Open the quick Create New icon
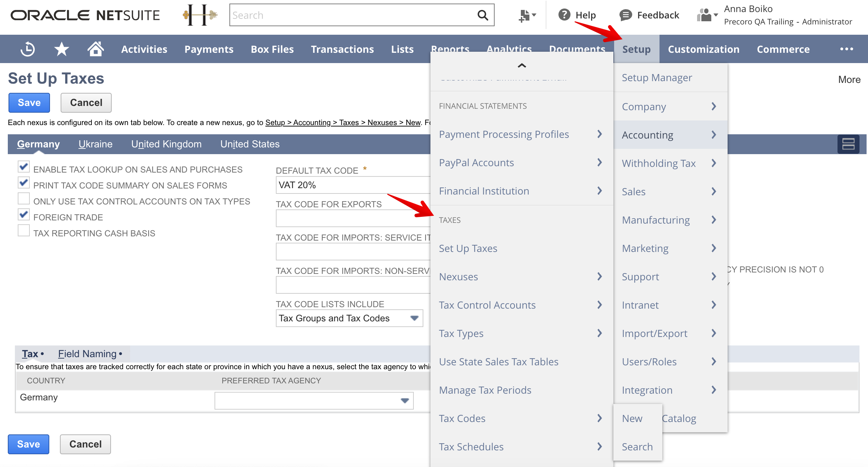This screenshot has width=868, height=467. [x=525, y=15]
